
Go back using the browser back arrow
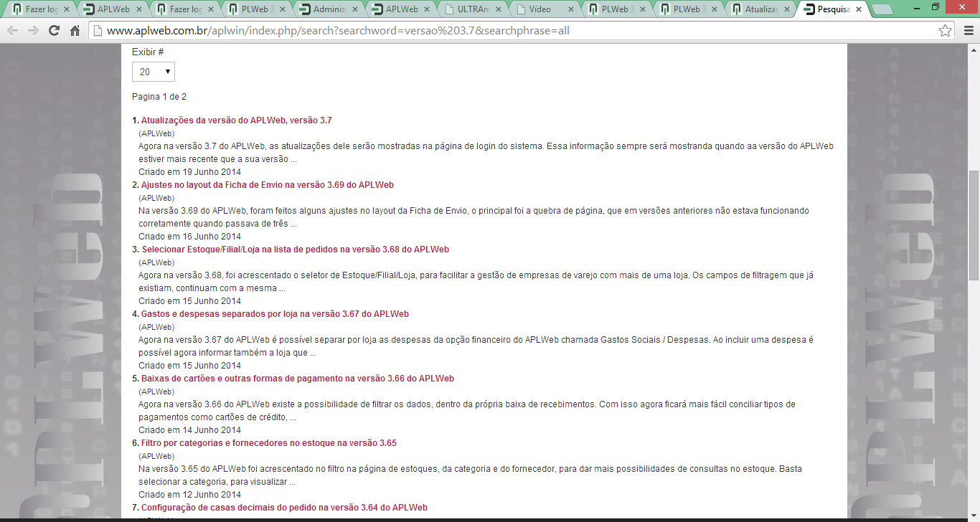point(13,31)
